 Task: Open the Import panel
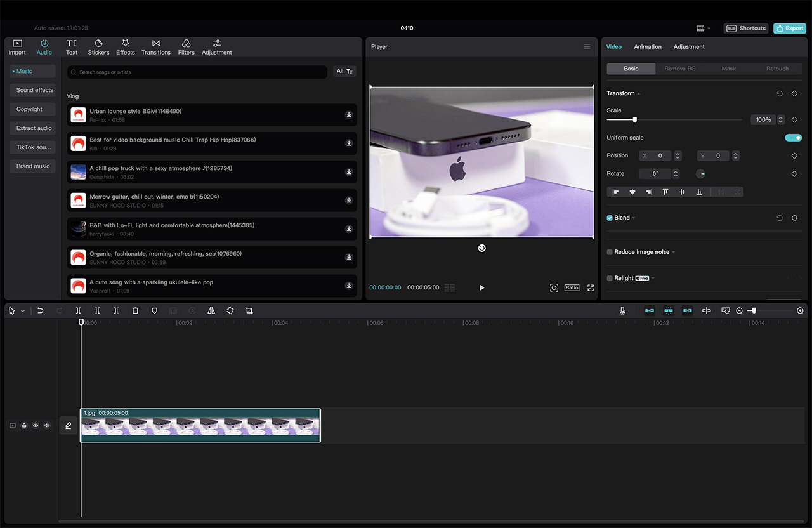coord(17,48)
